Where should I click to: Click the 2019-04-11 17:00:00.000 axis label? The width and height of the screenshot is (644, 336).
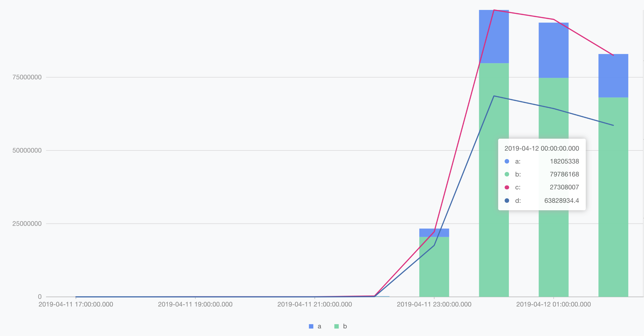[x=76, y=304]
